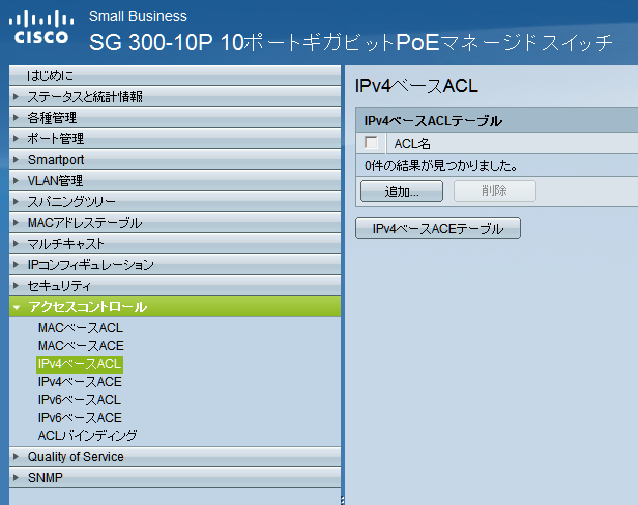
Task: Click the SG 300-10P product title
Action: tap(351, 42)
